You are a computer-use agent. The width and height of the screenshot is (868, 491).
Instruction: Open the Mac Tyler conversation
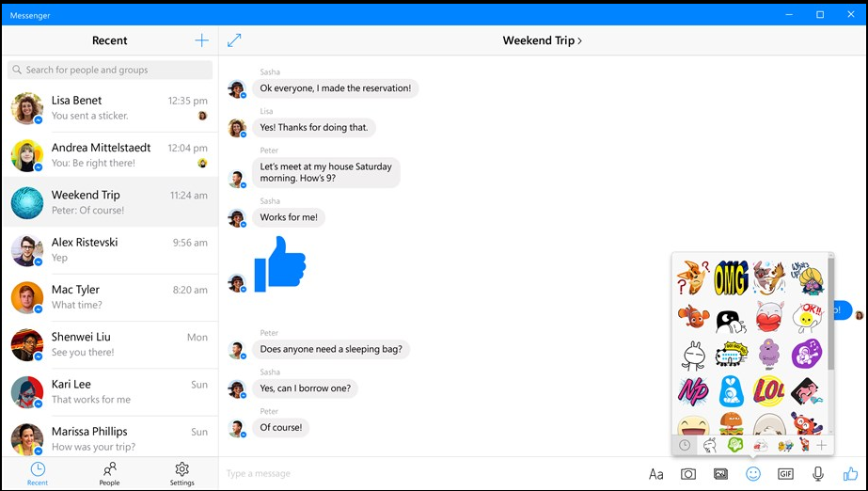(110, 297)
